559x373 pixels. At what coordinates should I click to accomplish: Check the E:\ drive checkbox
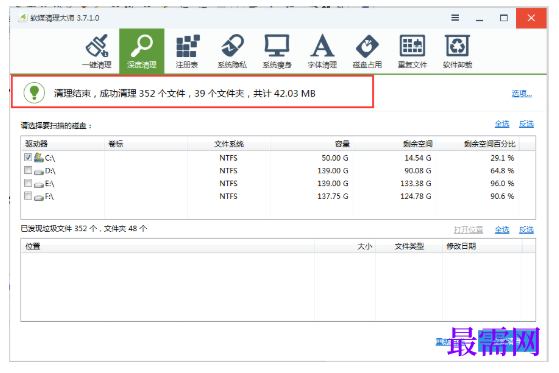pyautogui.click(x=28, y=183)
